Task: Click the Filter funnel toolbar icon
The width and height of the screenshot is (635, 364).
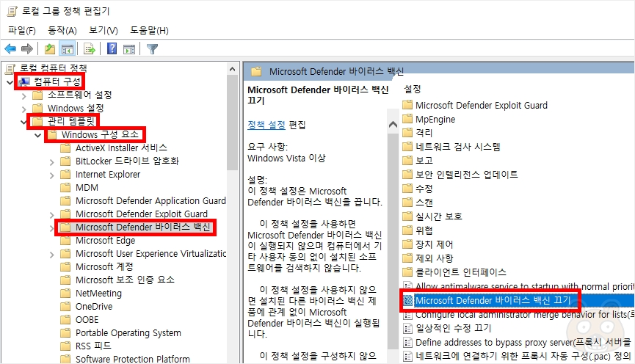Action: point(152,49)
